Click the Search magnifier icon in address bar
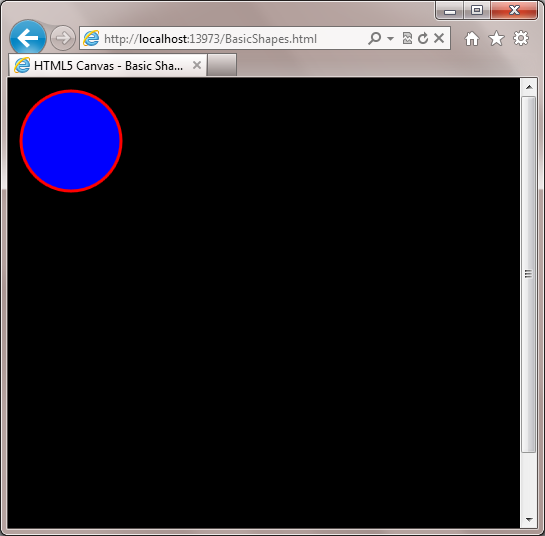 (x=375, y=38)
